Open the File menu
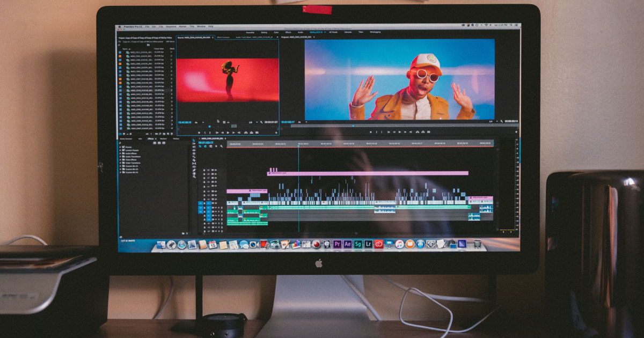 click(147, 26)
